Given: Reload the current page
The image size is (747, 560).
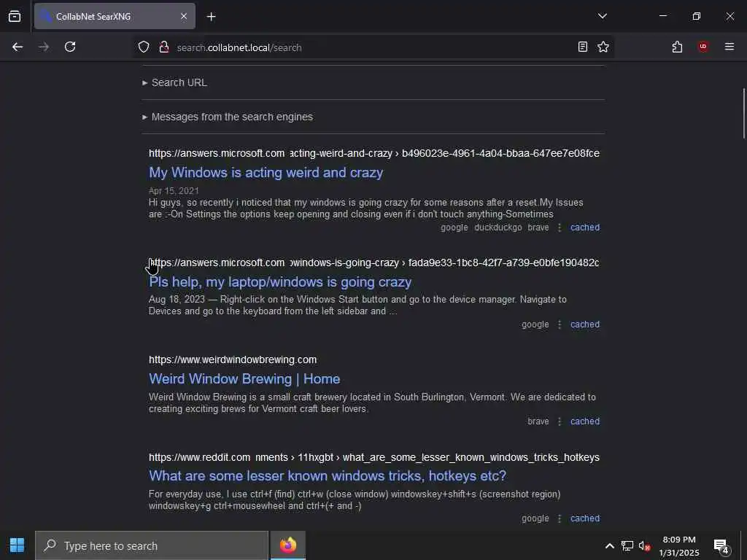Looking at the screenshot, I should click(70, 47).
